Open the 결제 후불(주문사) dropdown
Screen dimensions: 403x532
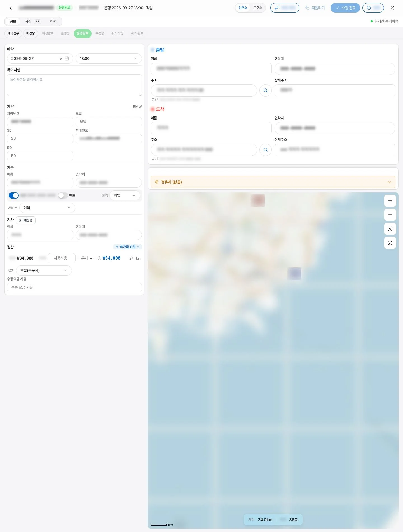pos(44,270)
